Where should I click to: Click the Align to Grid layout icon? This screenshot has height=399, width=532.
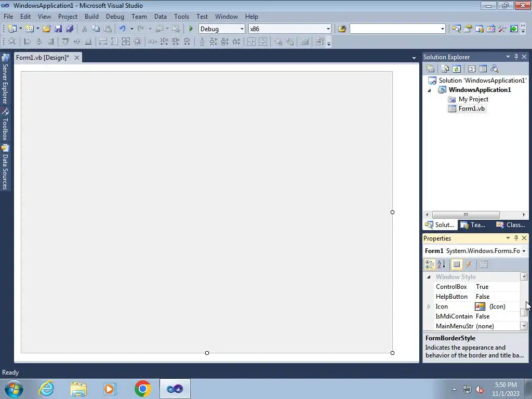click(12, 42)
